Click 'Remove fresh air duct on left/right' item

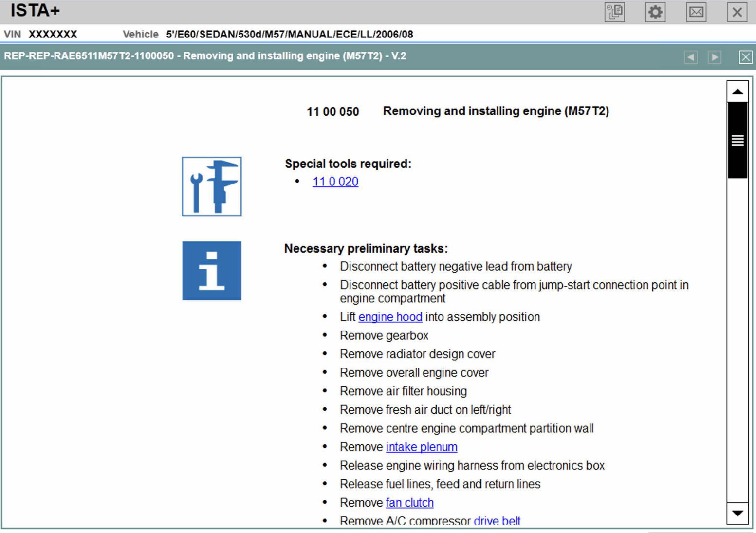click(x=425, y=410)
